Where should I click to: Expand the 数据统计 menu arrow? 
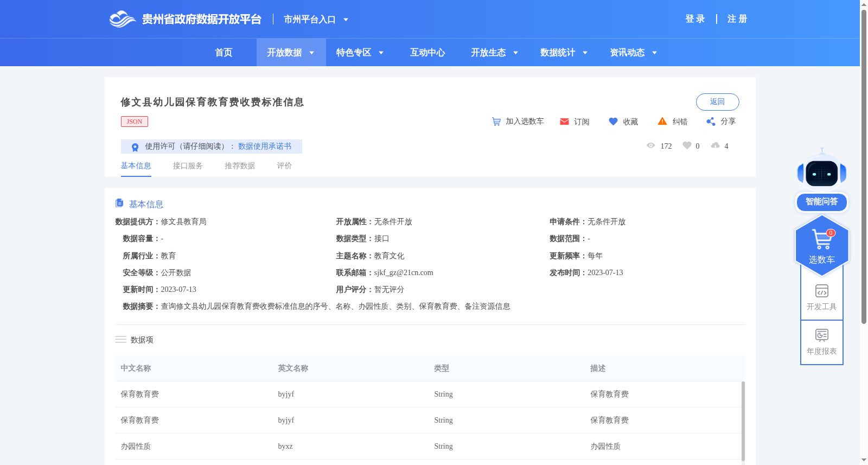585,53
